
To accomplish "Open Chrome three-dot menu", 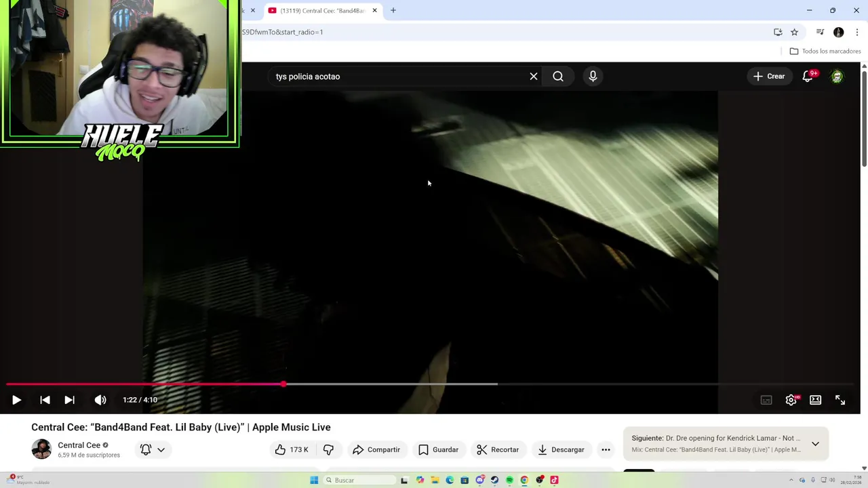I will [856, 32].
